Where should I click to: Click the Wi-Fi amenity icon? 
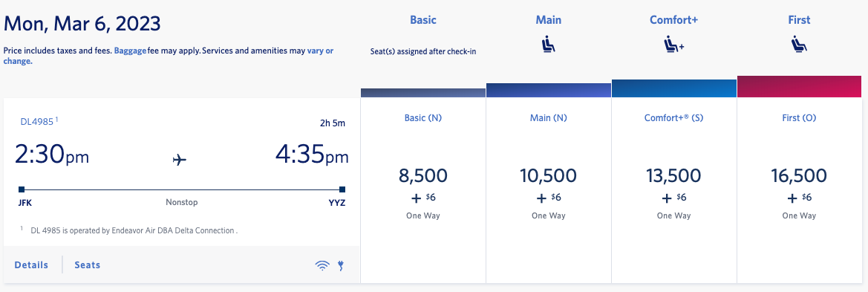point(322,265)
